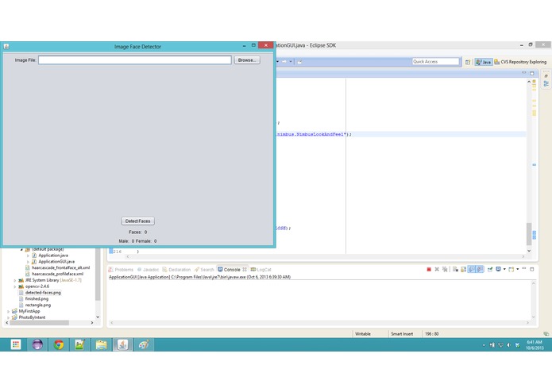Open Google Chrome from the taskbar
Image resolution: width=552 pixels, height=392 pixels.
[x=59, y=344]
